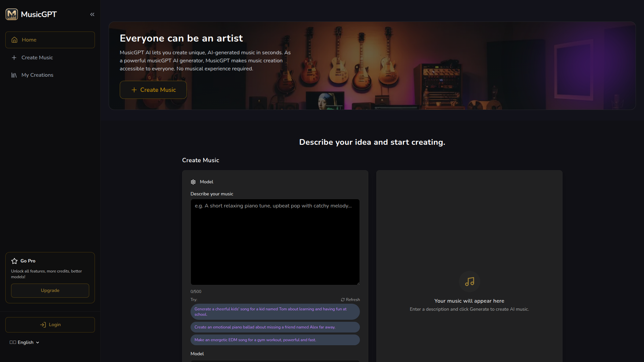The height and width of the screenshot is (362, 644).
Task: Click the Home house icon
Action: [x=14, y=40]
